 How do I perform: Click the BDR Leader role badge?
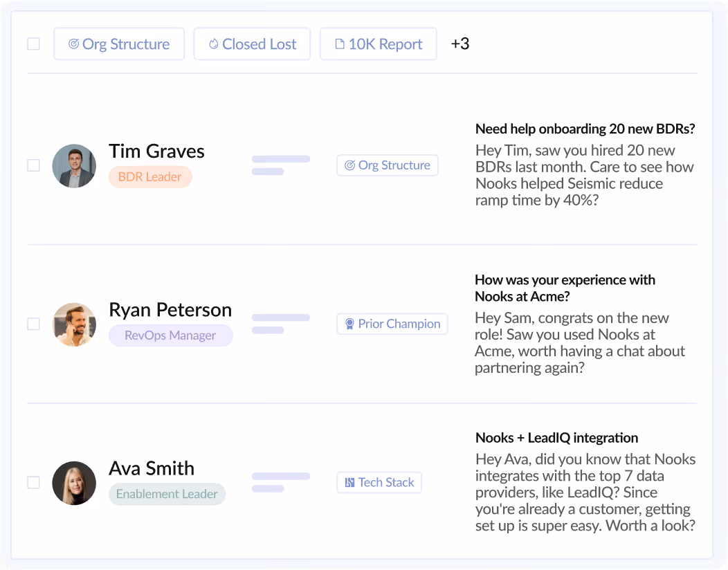coord(150,177)
